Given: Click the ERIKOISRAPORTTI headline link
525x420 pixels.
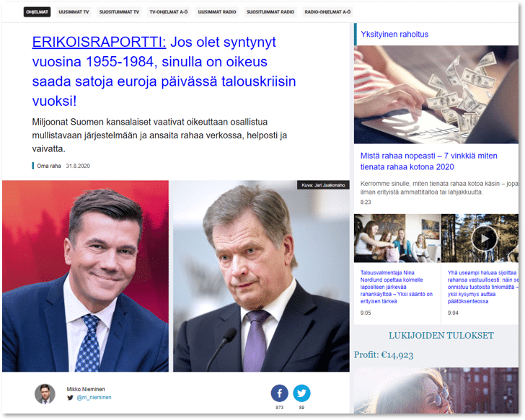Looking at the screenshot, I should [x=99, y=43].
